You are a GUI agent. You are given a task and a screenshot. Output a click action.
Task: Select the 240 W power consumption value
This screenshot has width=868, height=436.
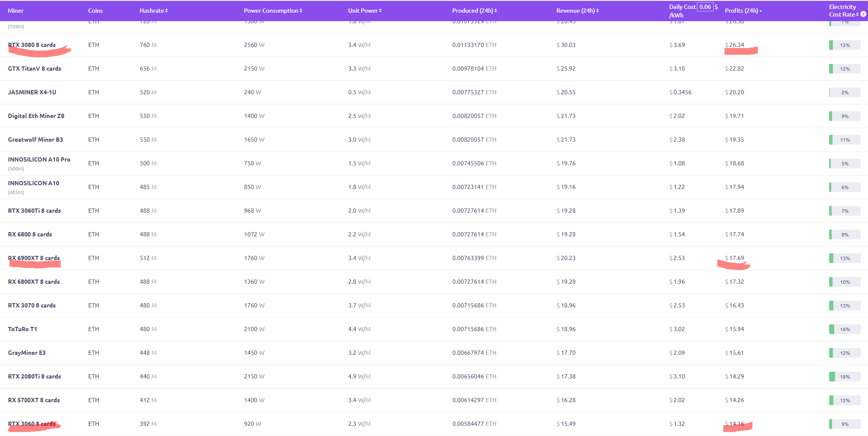[253, 92]
